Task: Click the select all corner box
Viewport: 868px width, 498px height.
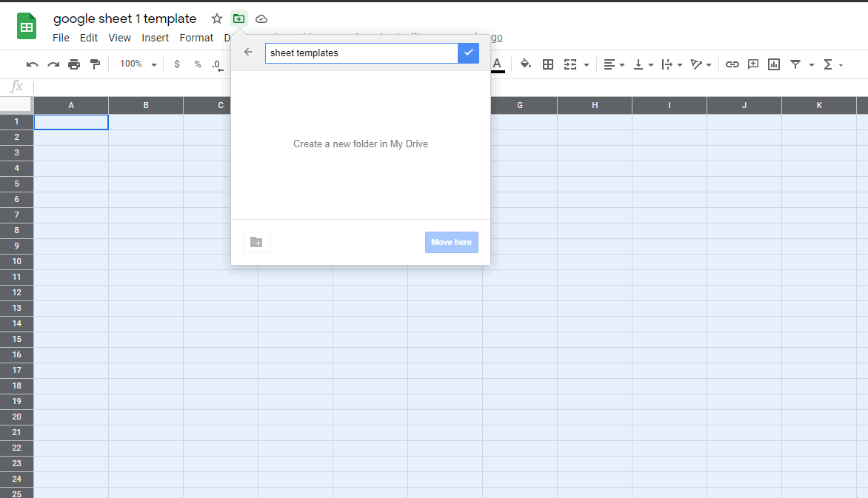Action: point(16,105)
